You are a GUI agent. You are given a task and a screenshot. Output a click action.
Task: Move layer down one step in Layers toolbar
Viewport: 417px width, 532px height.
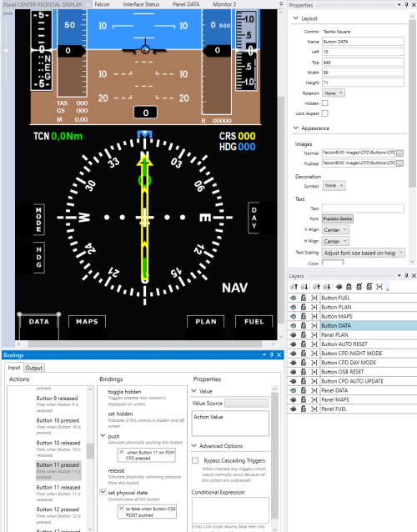304,287
